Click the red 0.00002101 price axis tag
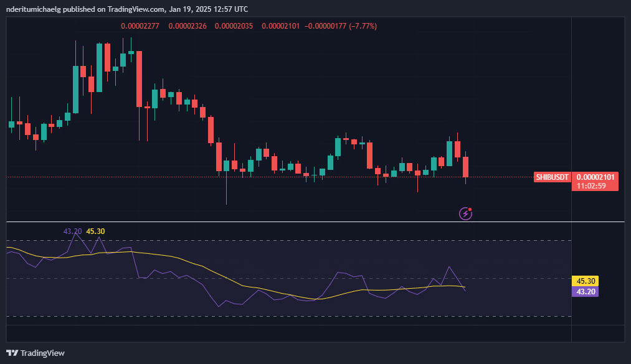631x364 pixels. click(595, 177)
